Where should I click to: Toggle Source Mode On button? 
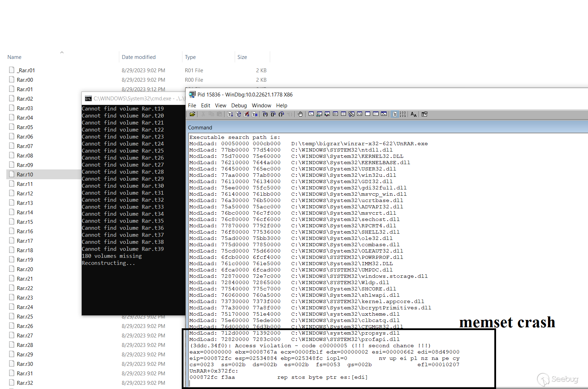395,114
